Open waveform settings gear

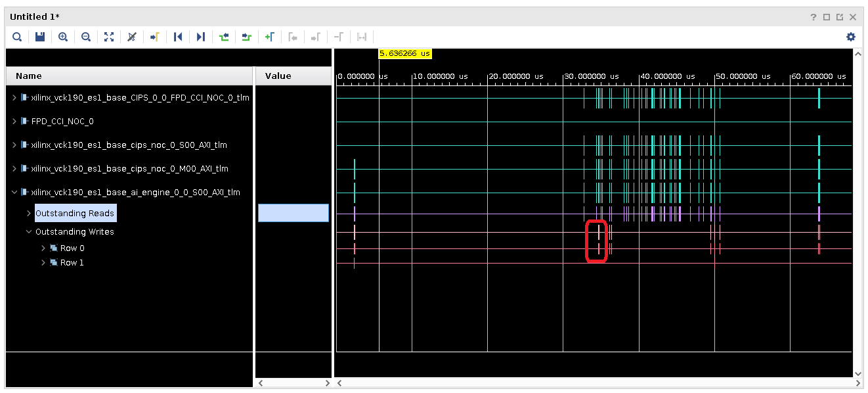(x=851, y=37)
